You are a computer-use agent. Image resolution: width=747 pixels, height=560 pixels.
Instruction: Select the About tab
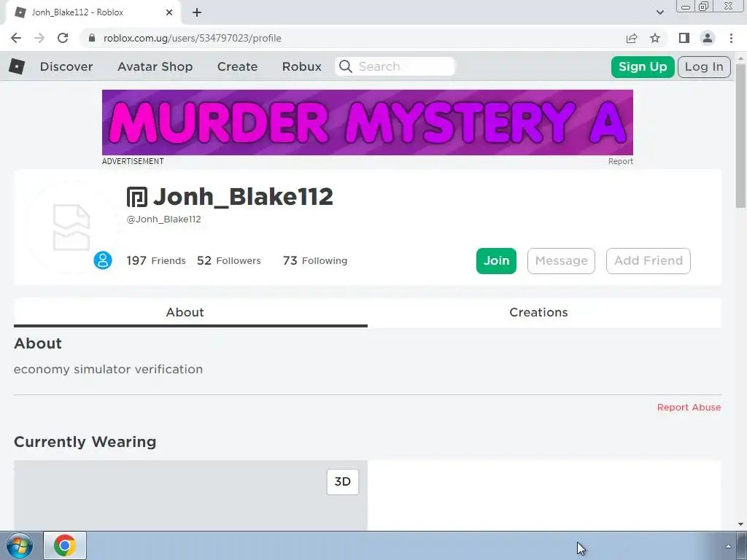point(190,312)
